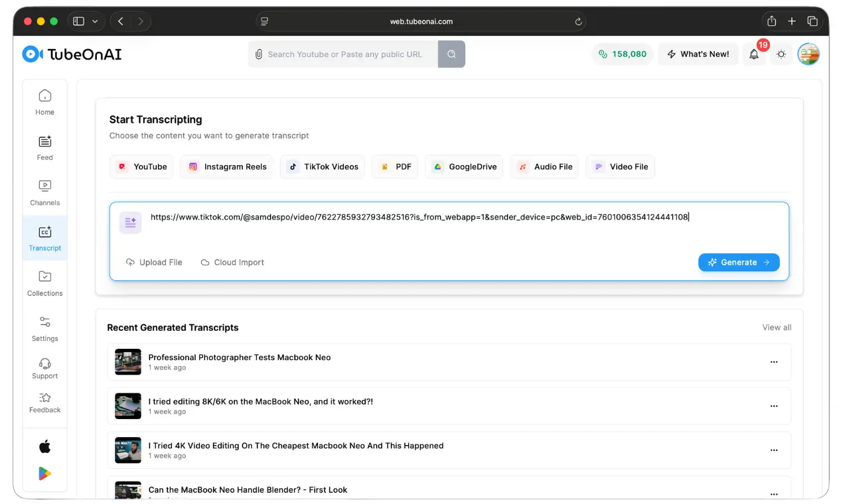Open Safari sidebar dropdown chevron
Image resolution: width=843 pixels, height=504 pixels.
click(95, 21)
